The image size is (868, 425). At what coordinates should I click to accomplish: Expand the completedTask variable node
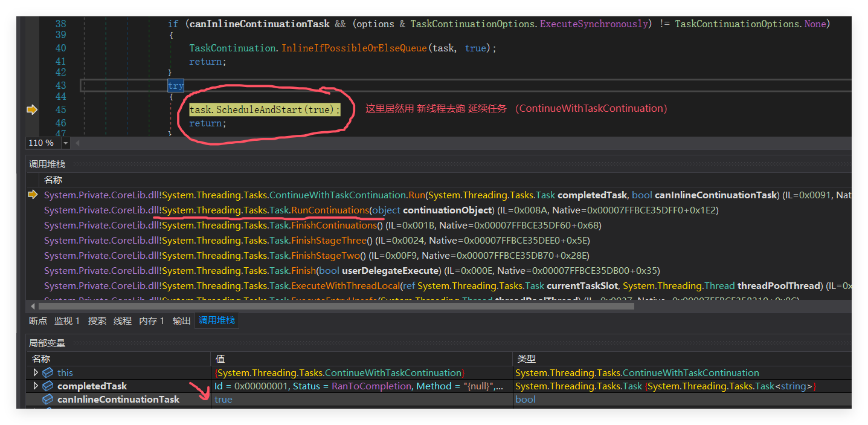(x=36, y=386)
